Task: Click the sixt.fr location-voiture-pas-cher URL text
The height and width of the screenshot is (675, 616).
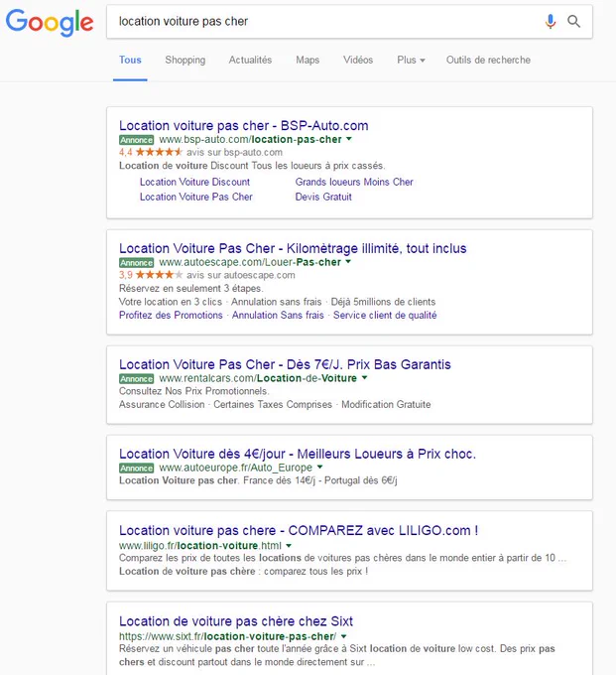Action: [x=227, y=636]
